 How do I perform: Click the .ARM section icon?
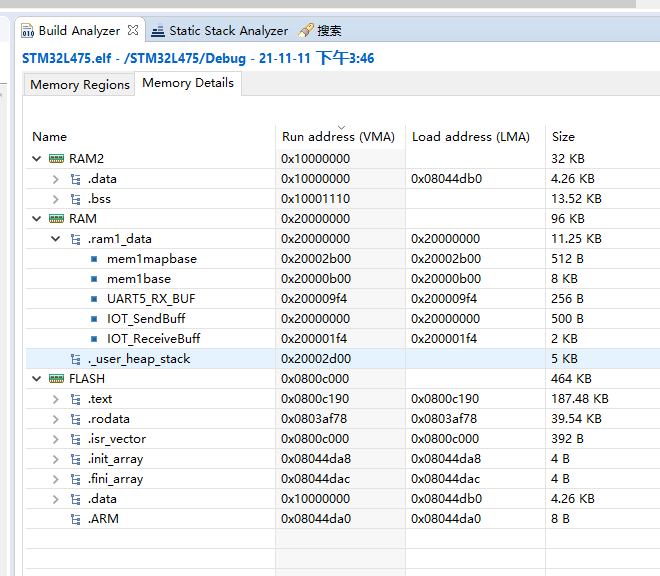coord(76,519)
